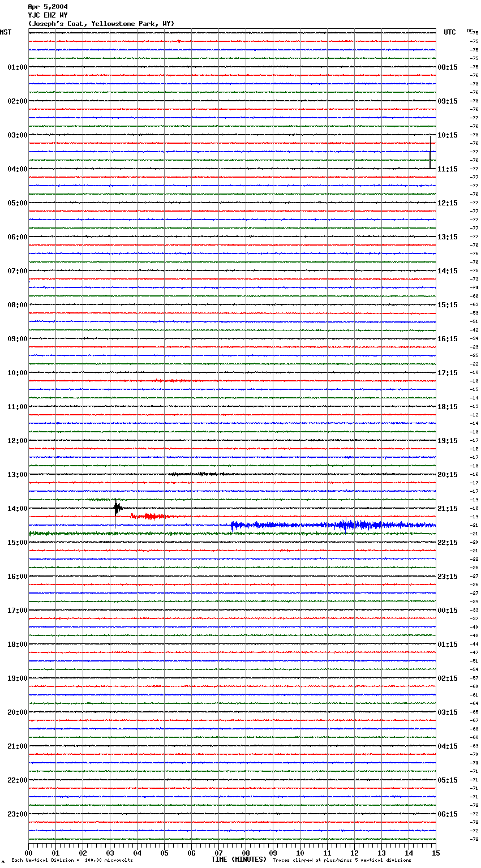Click the blue tremor signal on the 14:30 trace
Image resolution: width=481 pixels, height=868 pixels.
click(x=333, y=525)
